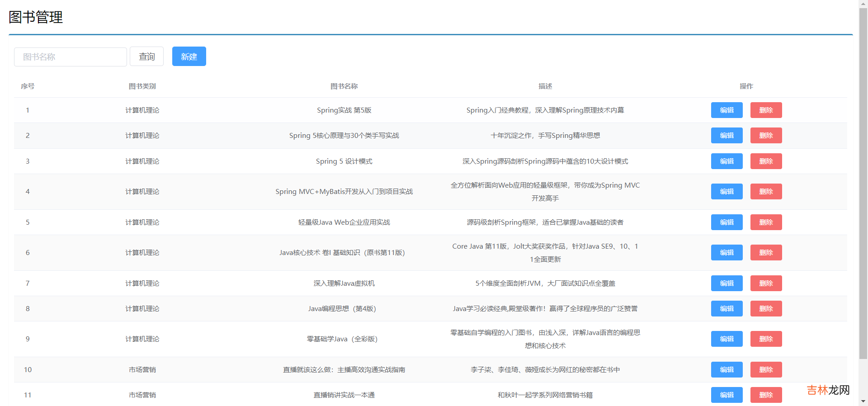Click the 查询 search button
The width and height of the screenshot is (868, 406).
click(147, 57)
